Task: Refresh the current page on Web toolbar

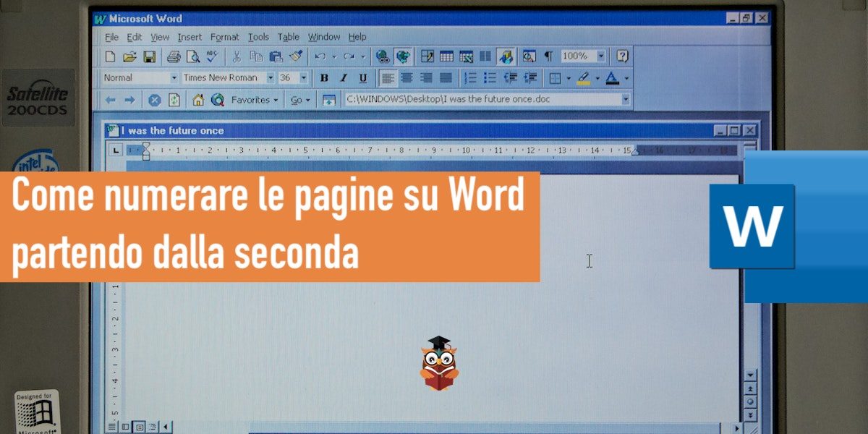Action: (x=174, y=100)
